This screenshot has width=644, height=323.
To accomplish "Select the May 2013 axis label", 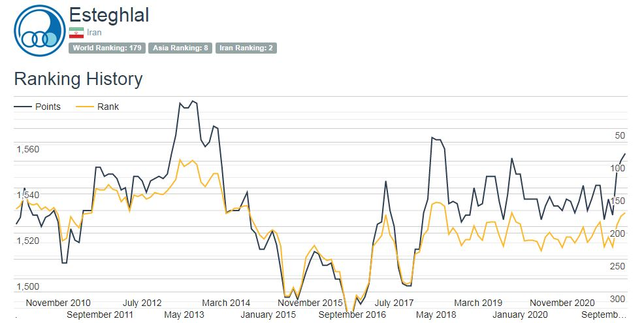I will click(184, 314).
